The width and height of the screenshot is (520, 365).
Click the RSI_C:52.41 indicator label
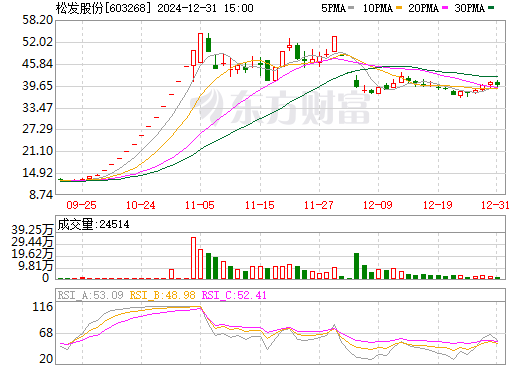(234, 295)
